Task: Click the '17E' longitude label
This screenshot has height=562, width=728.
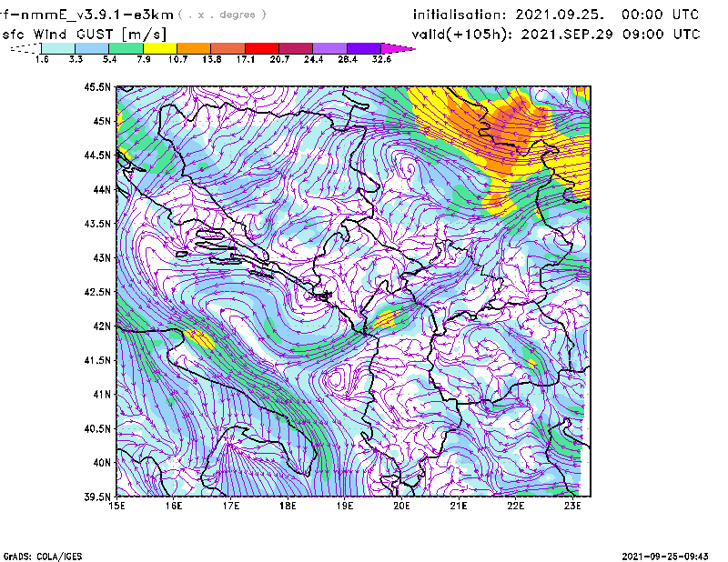Action: coord(231,506)
